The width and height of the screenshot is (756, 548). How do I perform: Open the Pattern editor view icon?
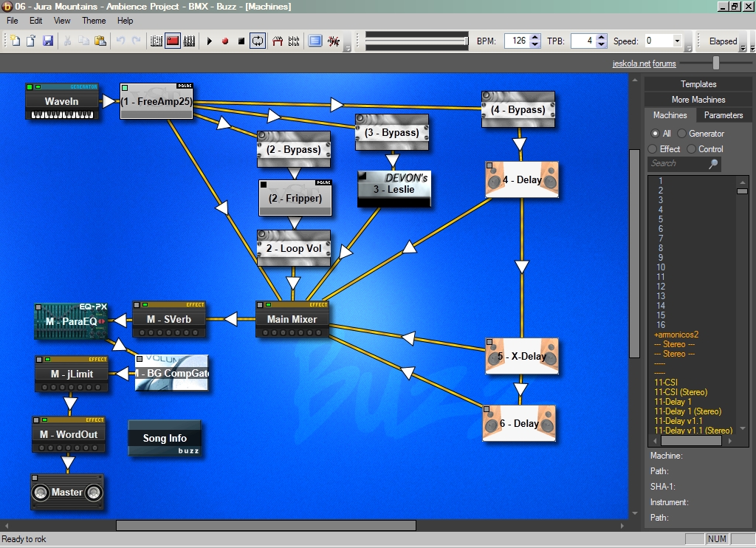coord(157,41)
